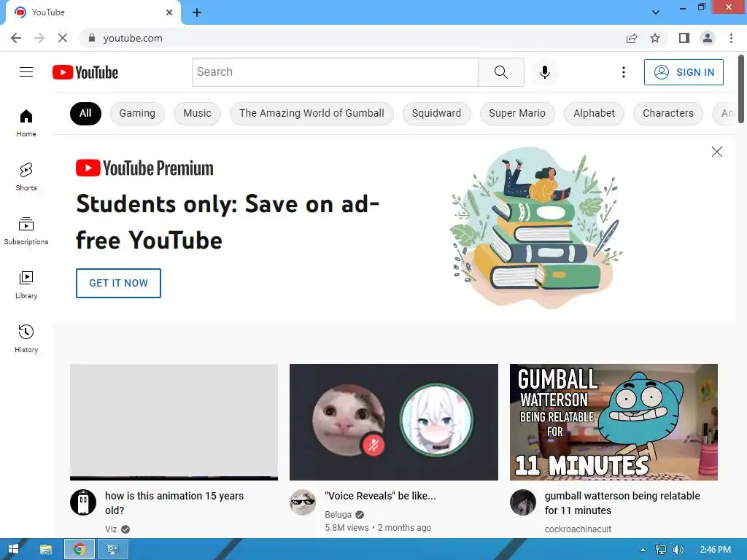Image resolution: width=747 pixels, height=560 pixels.
Task: Open Shorts from the sidebar
Action: coord(26,176)
